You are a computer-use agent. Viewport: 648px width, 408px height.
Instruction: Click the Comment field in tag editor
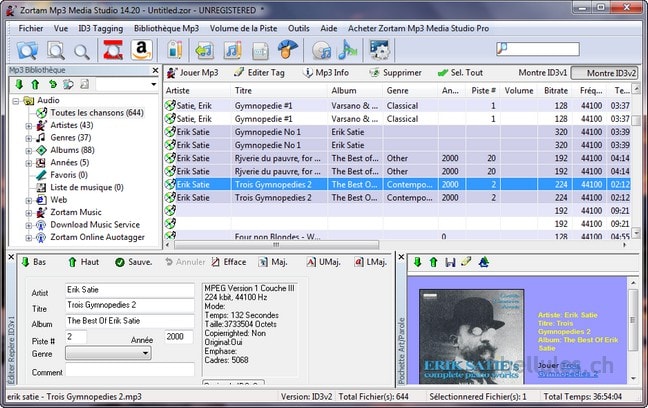tap(130, 370)
